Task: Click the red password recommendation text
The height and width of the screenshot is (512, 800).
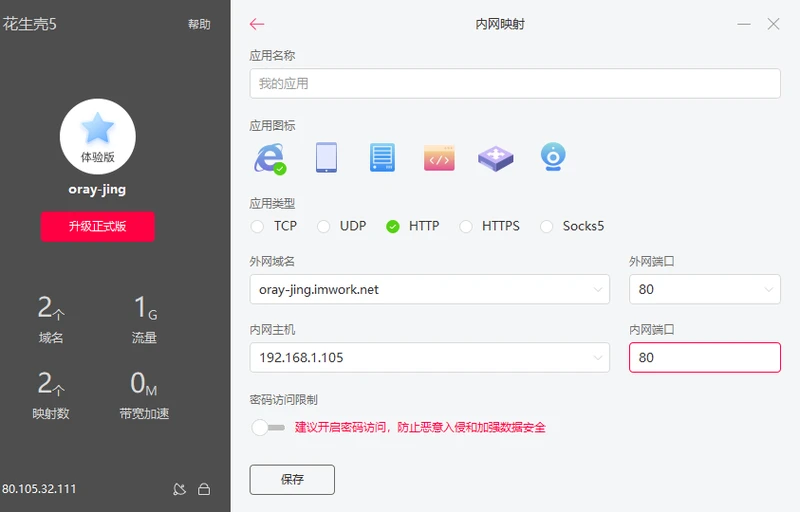Action: tap(420, 427)
